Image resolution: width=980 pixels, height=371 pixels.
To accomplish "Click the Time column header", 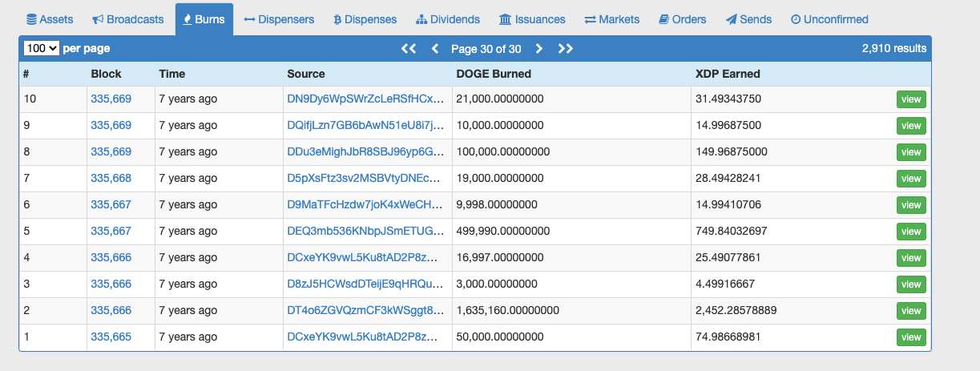I will [x=171, y=74].
